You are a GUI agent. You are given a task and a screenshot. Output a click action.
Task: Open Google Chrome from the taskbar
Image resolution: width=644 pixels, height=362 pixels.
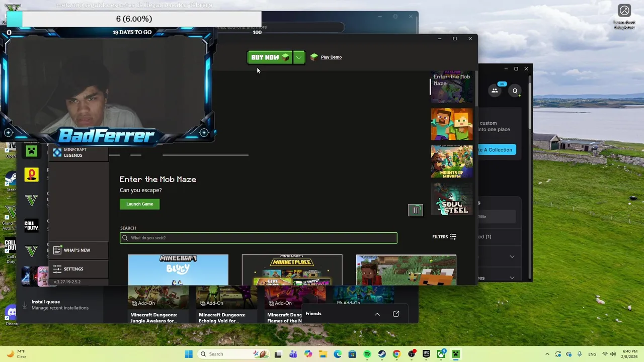(396, 354)
